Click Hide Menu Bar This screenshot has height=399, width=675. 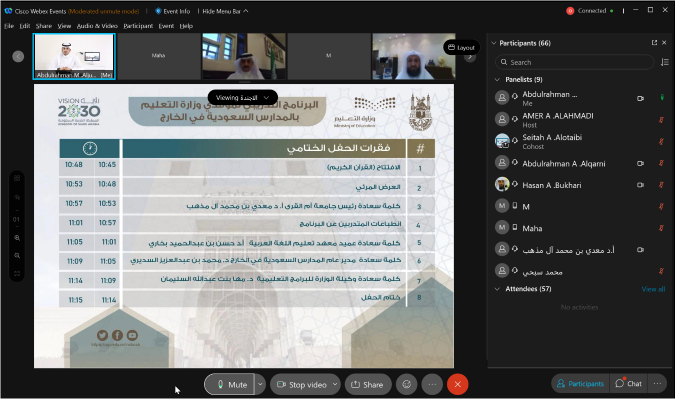coord(225,11)
